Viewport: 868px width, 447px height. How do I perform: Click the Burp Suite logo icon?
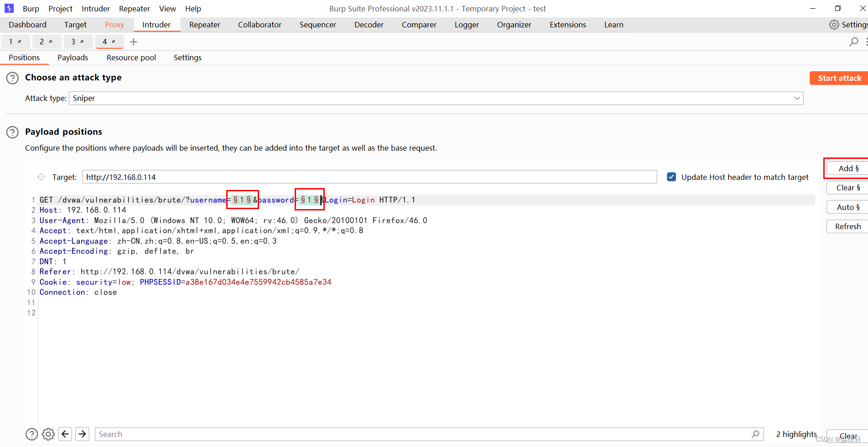pyautogui.click(x=9, y=8)
